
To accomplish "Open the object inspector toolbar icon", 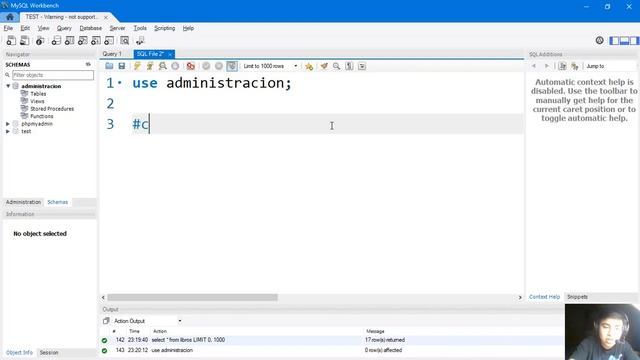I will [x=40, y=40].
